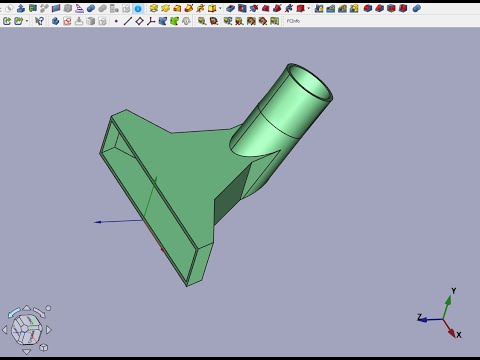Select the Thickness tool
480x360 pixels.
click(403, 8)
